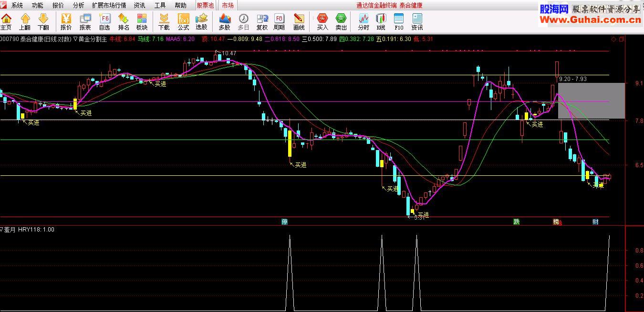Screen dimensions: 644x312
Task: Click diamond marker icon at chart top right
Action: [x=613, y=39]
